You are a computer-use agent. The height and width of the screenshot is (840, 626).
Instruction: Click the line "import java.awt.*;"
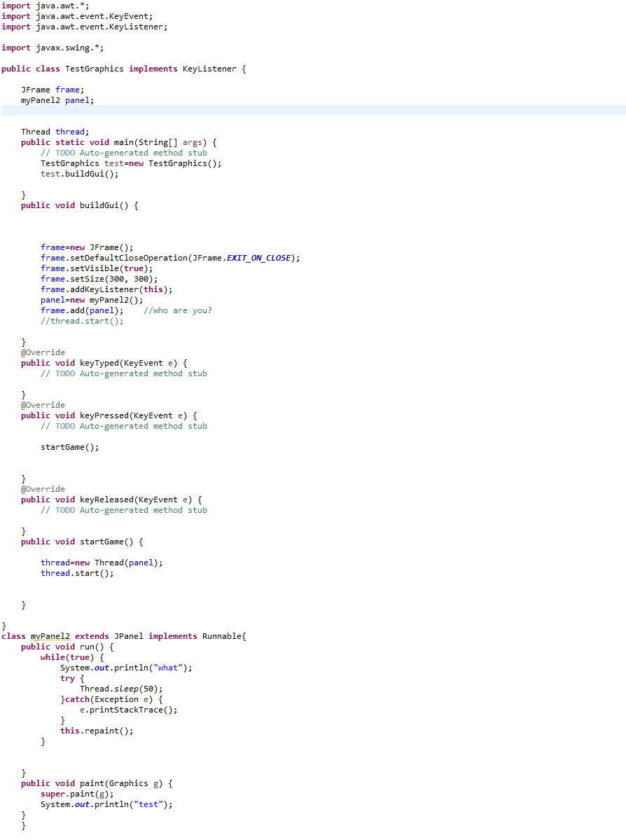(45, 6)
